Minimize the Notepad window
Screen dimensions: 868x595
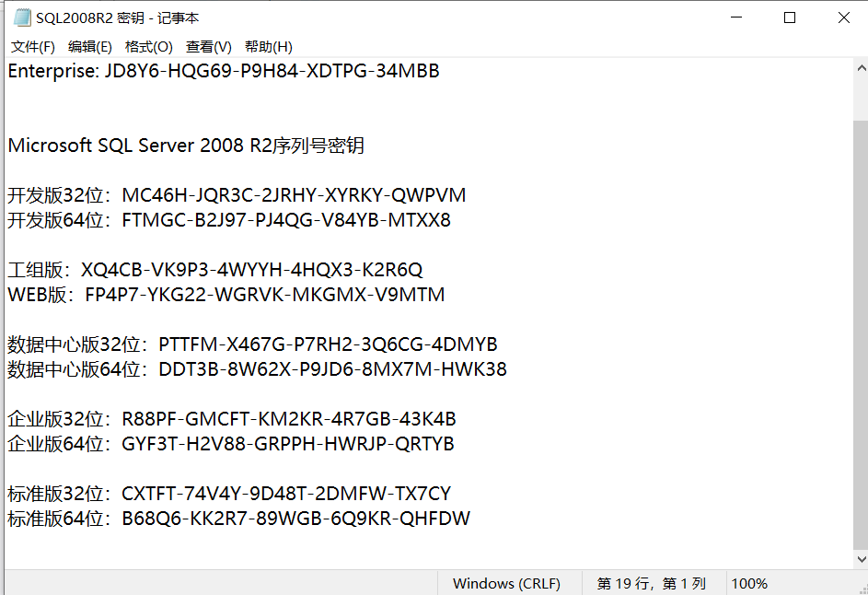pyautogui.click(x=736, y=17)
